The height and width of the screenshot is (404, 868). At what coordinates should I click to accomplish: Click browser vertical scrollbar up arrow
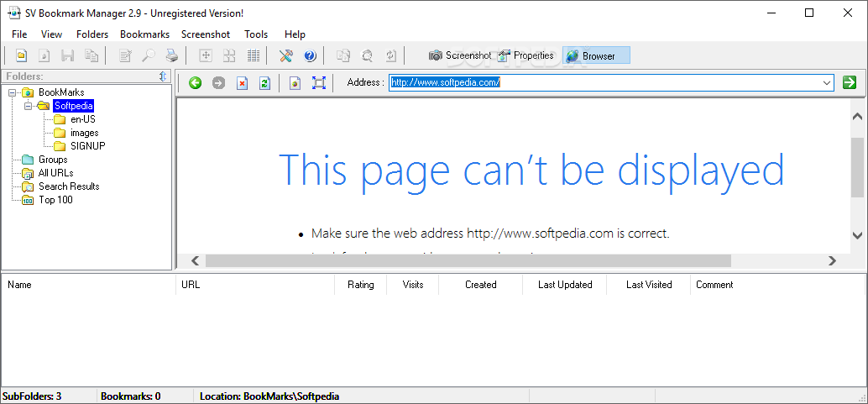click(857, 117)
